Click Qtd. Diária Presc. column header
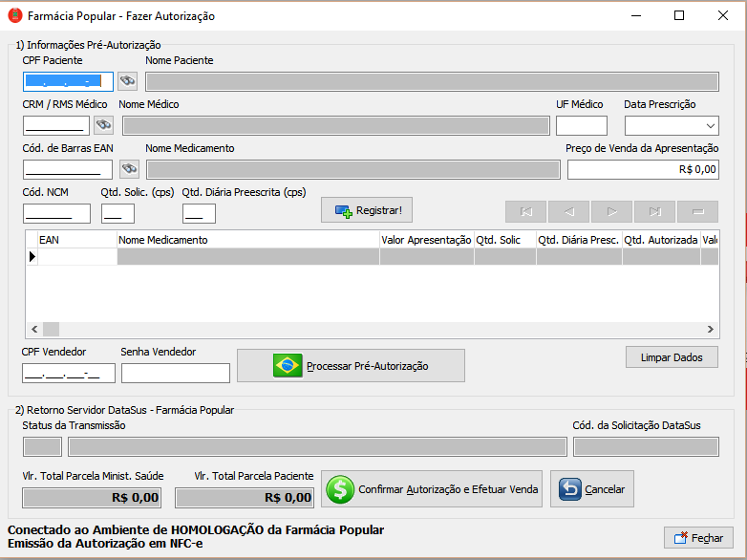 pos(579,240)
